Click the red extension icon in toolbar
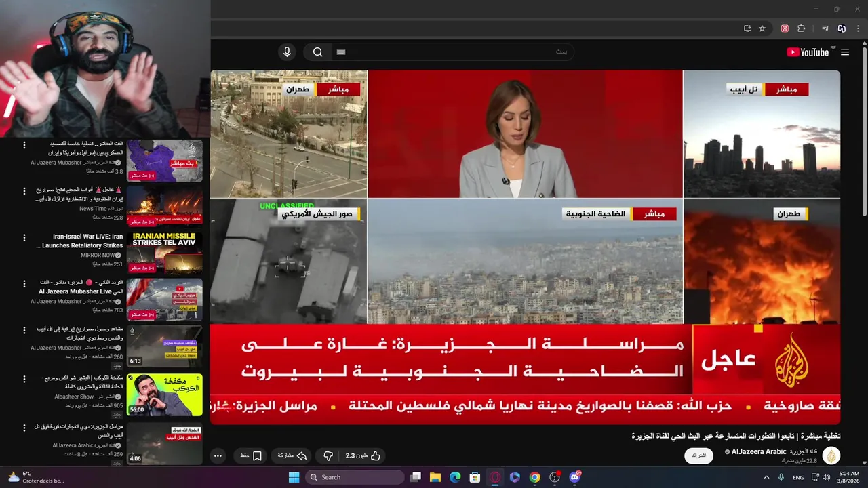The width and height of the screenshot is (868, 488). coord(785,28)
